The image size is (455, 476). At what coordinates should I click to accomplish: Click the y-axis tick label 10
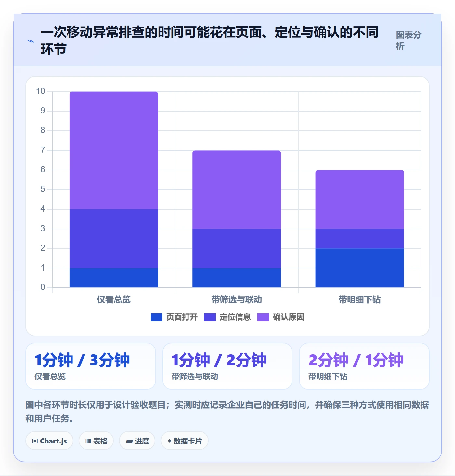point(41,91)
